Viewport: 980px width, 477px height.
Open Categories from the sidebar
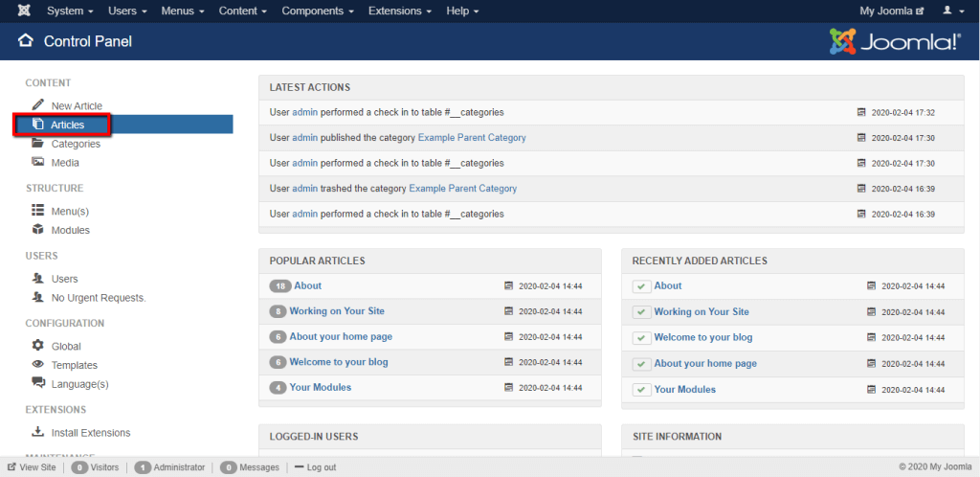click(x=76, y=144)
